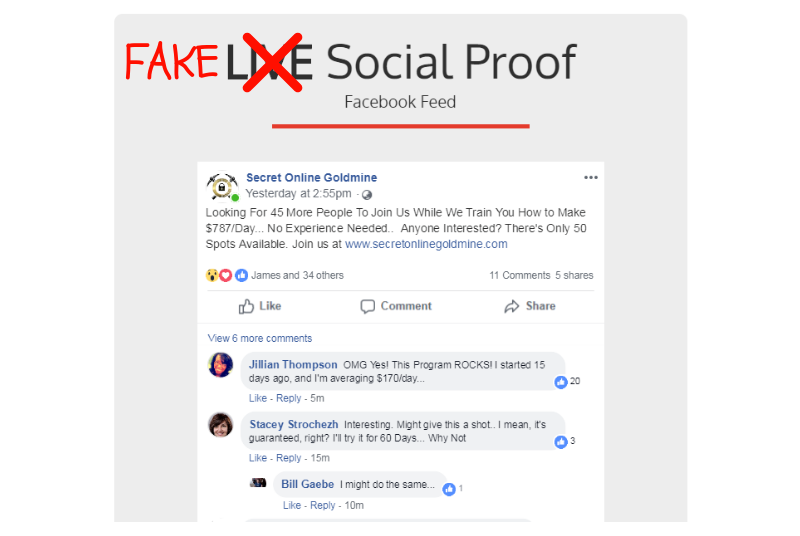This screenshot has height=536, width=800.
Task: Open the www.secretonlinegoldmine.com link
Action: click(x=426, y=244)
